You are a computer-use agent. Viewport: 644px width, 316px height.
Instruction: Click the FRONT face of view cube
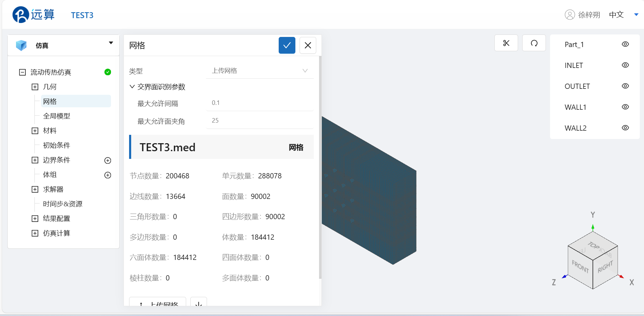[x=580, y=267]
